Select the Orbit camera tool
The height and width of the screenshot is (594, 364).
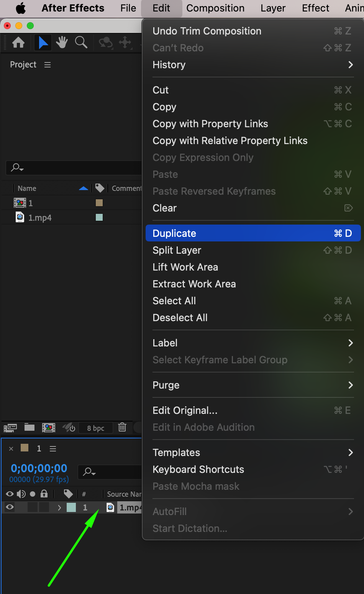(105, 43)
